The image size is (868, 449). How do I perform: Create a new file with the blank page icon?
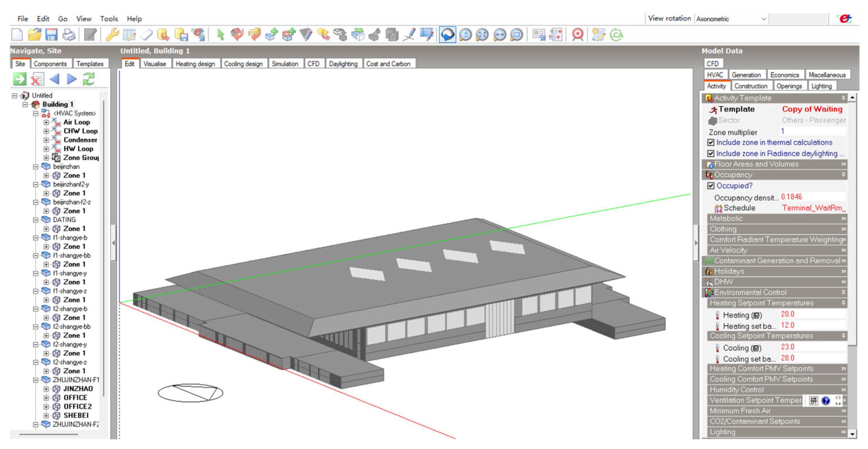click(17, 35)
